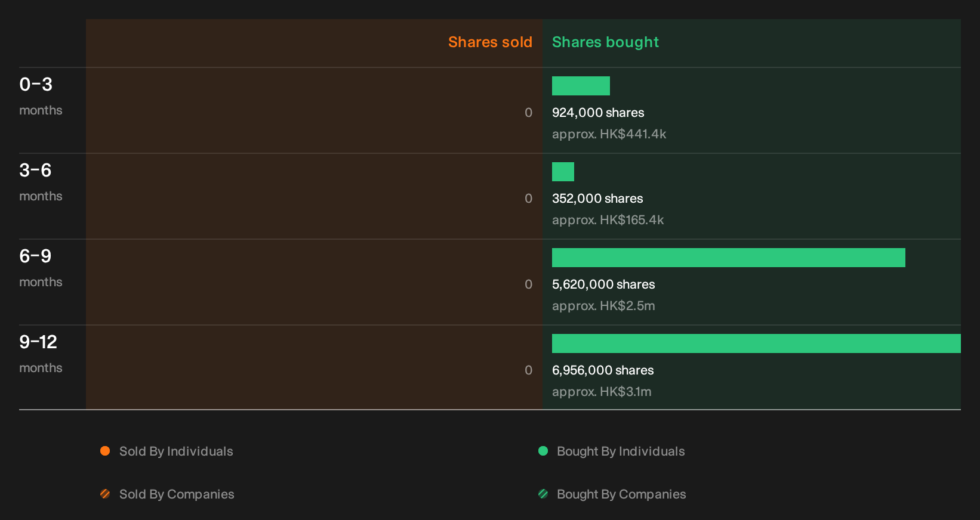Click the approx. HK$3.1m amount

click(x=602, y=392)
